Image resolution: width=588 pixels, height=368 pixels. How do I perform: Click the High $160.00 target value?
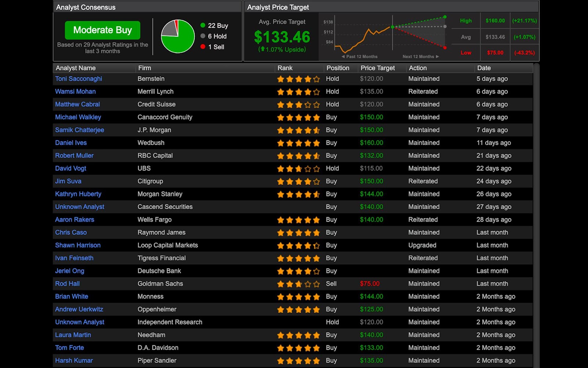(x=495, y=21)
